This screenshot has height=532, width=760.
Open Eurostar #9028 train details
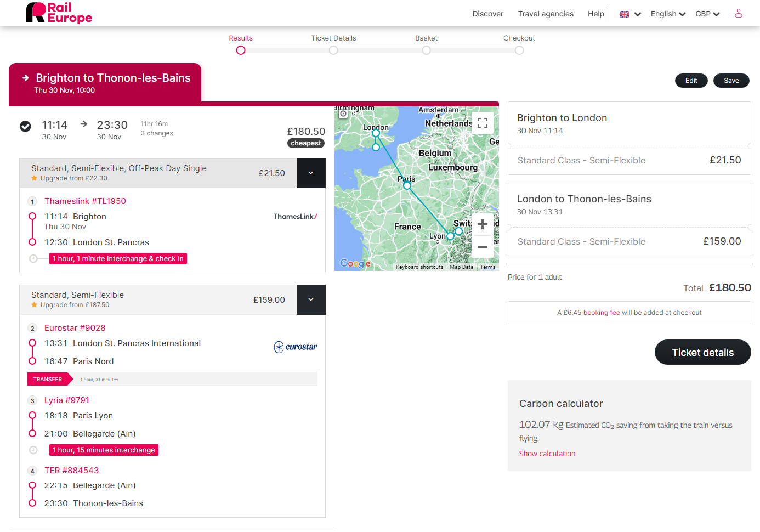[x=75, y=328]
